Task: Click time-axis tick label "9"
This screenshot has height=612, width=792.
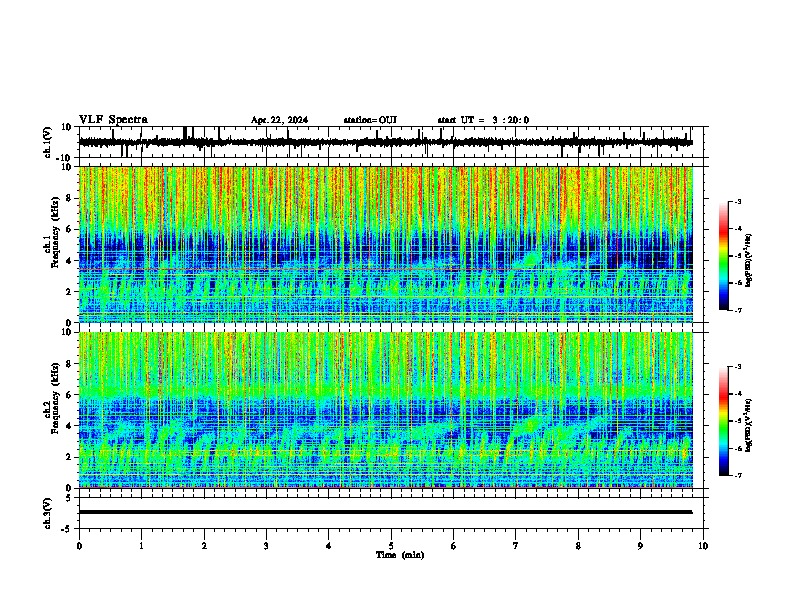Action: tap(640, 546)
